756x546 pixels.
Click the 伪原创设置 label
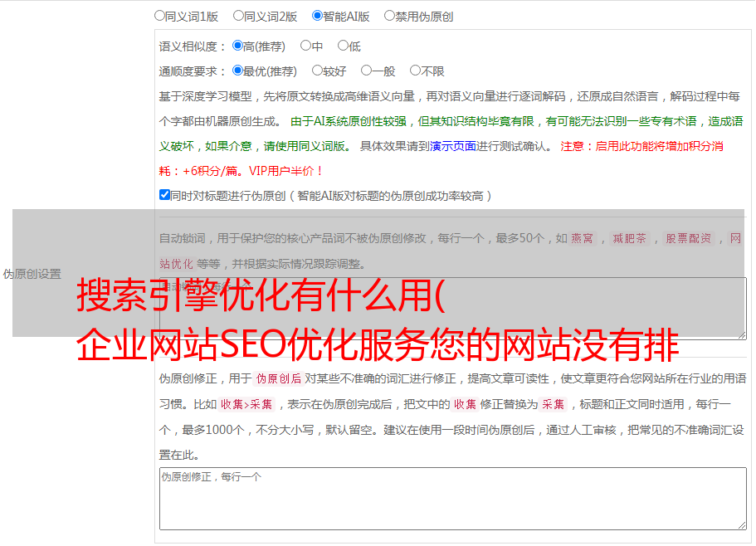(32, 274)
